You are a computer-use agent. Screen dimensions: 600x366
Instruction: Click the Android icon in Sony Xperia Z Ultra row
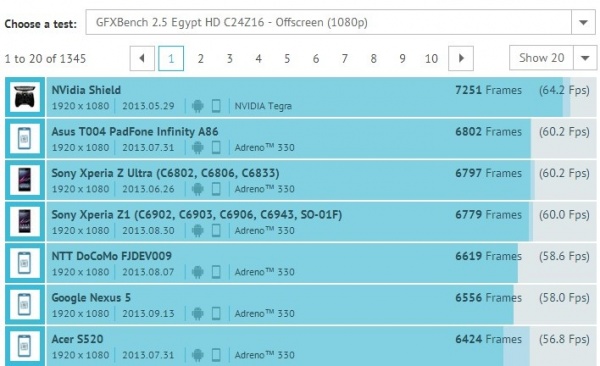(x=197, y=189)
